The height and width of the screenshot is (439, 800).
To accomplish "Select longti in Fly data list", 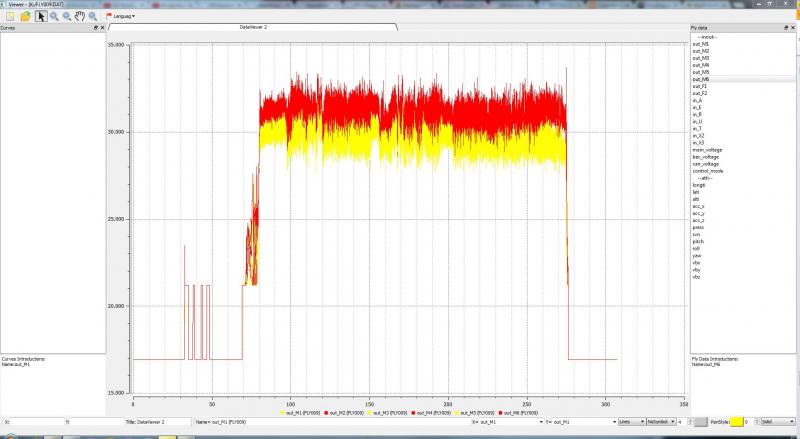I will pyautogui.click(x=698, y=185).
